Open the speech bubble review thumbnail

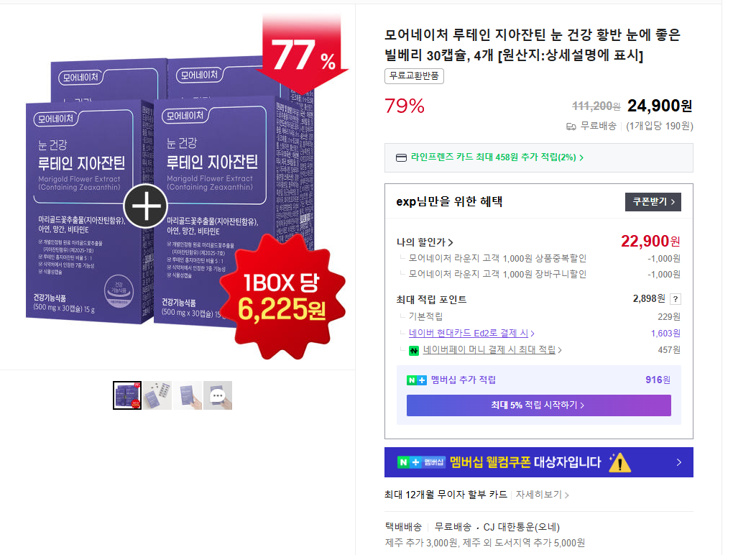(x=218, y=395)
